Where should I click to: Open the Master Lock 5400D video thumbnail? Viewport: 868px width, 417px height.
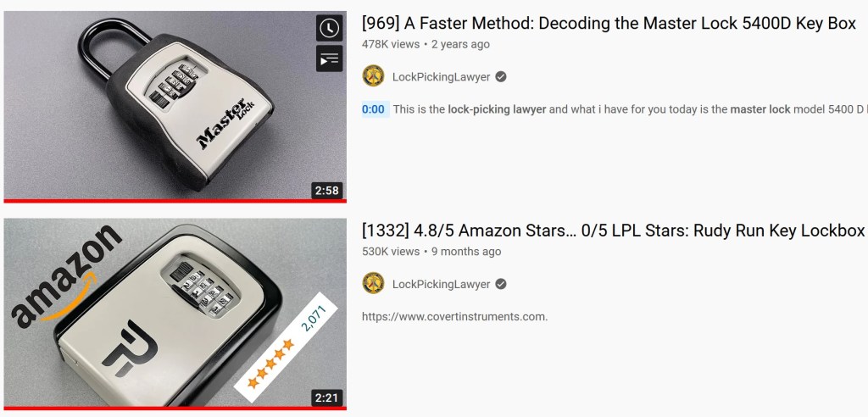pos(175,106)
